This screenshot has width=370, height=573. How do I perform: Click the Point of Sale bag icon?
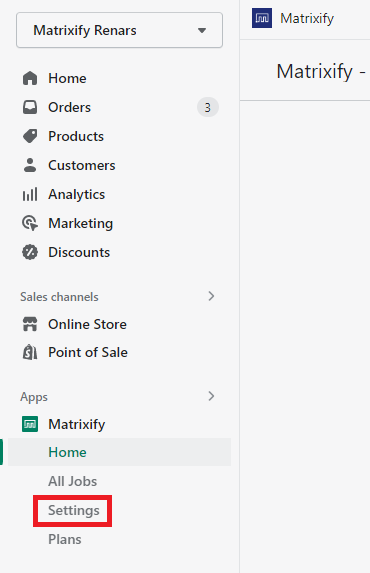[x=30, y=352]
